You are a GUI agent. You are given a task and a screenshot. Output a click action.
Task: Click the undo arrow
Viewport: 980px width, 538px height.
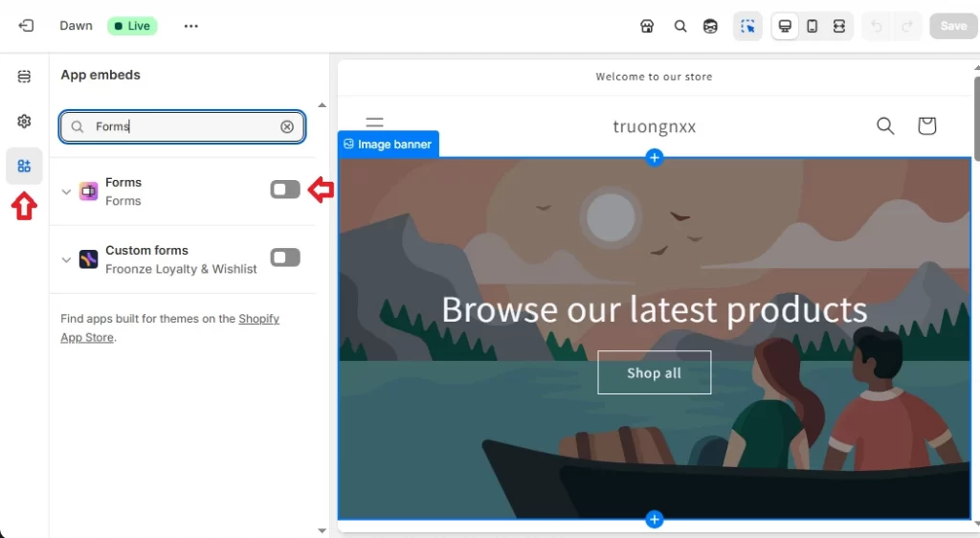pyautogui.click(x=877, y=26)
